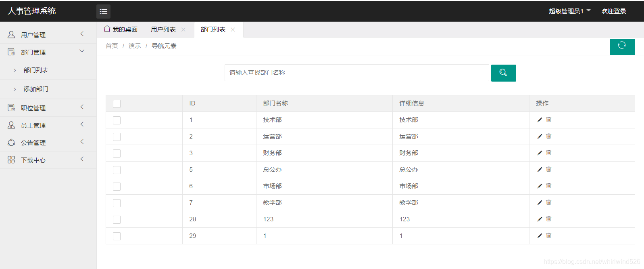Delete the 总公办 row with trash icon
The height and width of the screenshot is (269, 644).
pyautogui.click(x=548, y=169)
